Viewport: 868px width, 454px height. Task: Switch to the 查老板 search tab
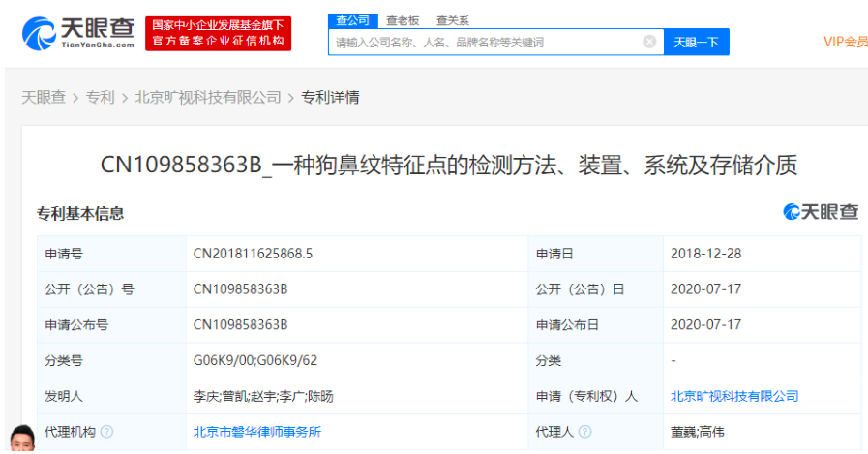pyautogui.click(x=403, y=20)
